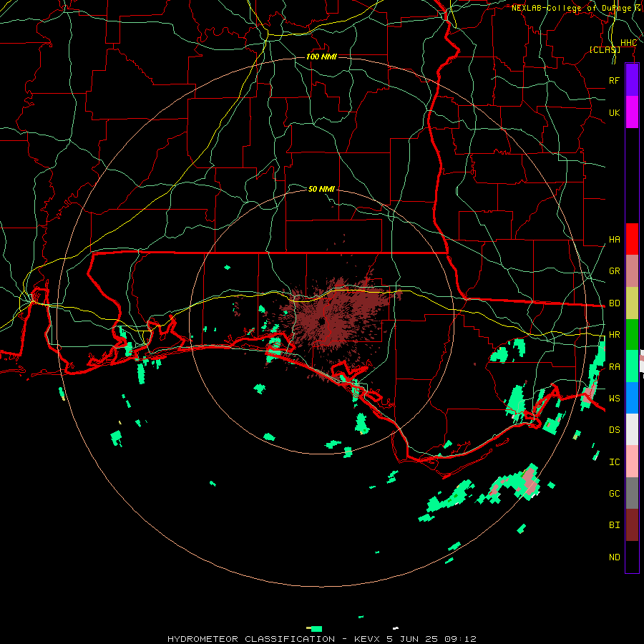Click the RA legend label
The width and height of the screenshot is (644, 644).
(614, 366)
